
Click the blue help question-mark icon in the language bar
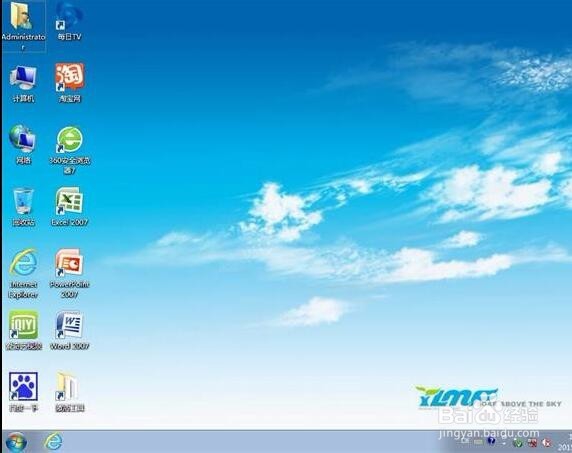point(491,441)
